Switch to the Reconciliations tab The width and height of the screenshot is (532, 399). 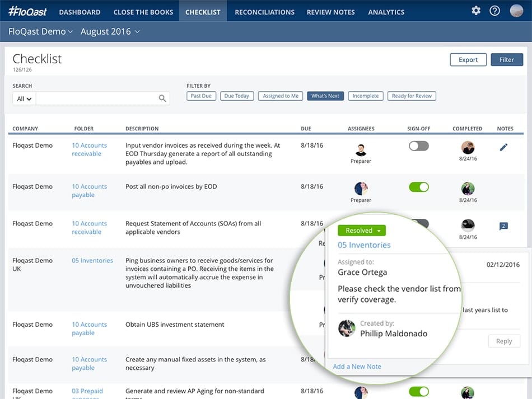265,12
